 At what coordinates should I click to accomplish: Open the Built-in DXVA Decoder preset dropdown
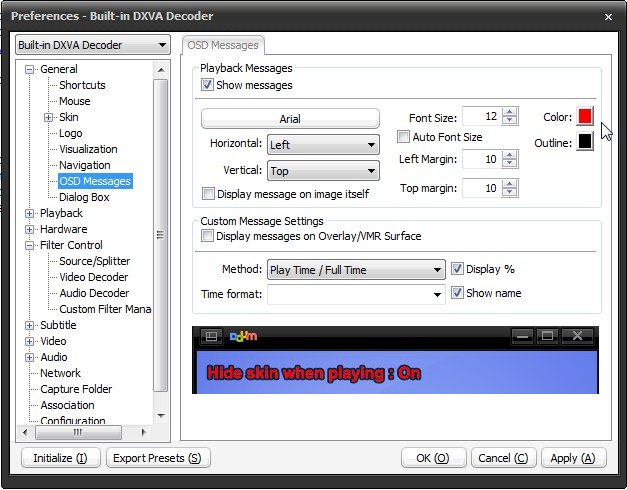coord(93,45)
